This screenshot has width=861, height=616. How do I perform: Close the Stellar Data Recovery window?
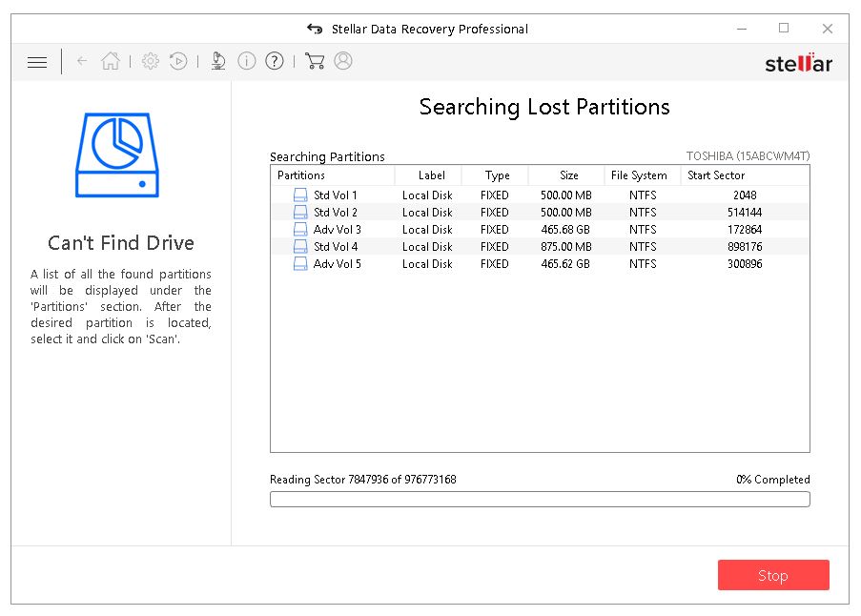coord(828,29)
